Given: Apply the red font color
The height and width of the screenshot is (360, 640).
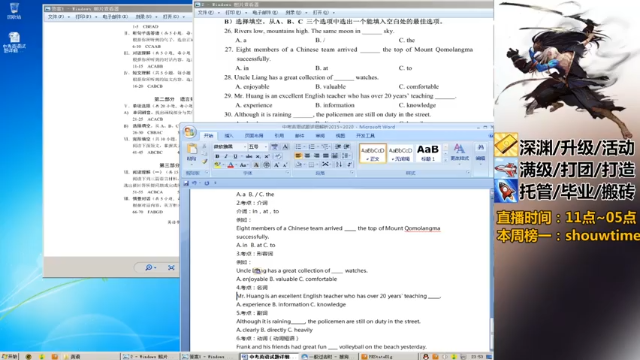Looking at the screenshot, I should pyautogui.click(x=231, y=165).
